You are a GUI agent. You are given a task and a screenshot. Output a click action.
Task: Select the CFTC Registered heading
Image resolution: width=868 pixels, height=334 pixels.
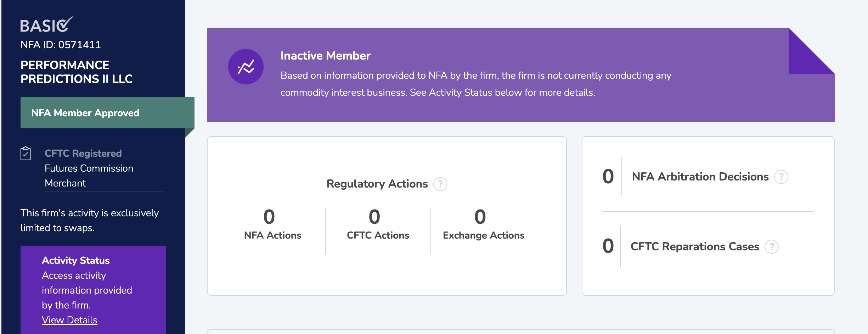(84, 153)
